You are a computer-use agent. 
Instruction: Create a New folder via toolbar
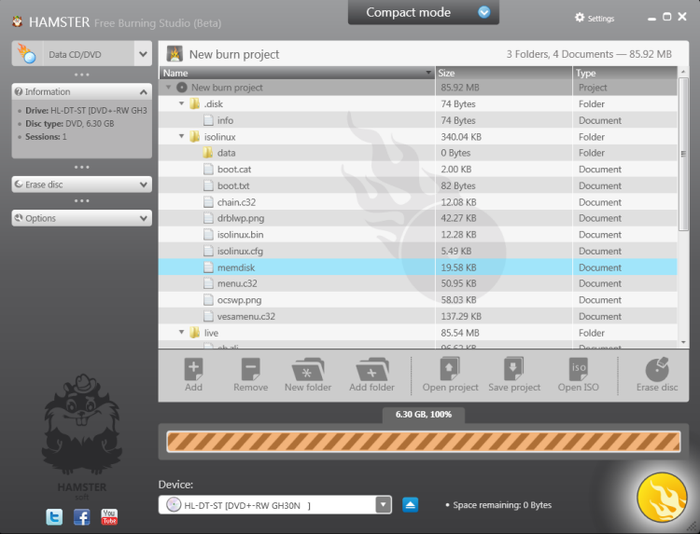coord(308,375)
